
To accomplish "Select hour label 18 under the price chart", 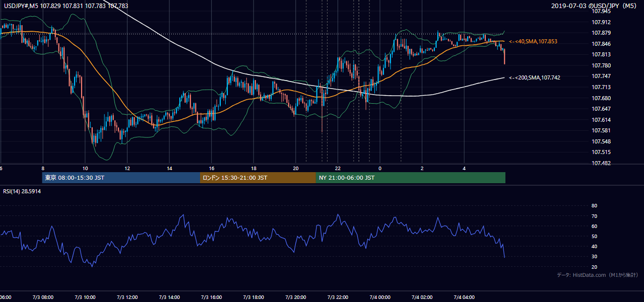I will (x=254, y=168).
